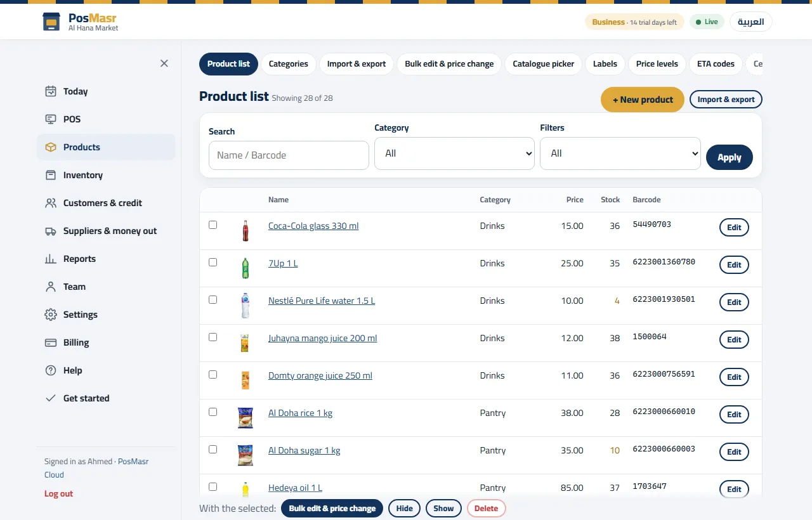This screenshot has width=812, height=520.
Task: Click the Business trial days badge
Action: tap(634, 22)
